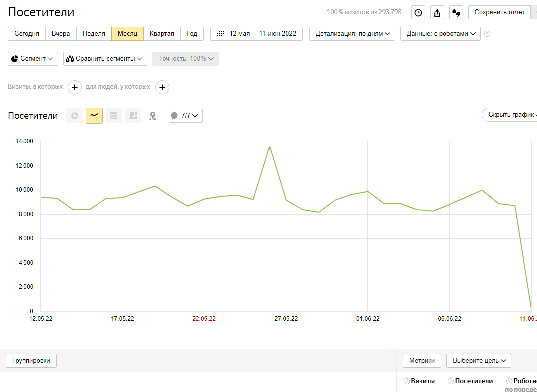Click help icon next to Данные dropdown
Screen dimensions: 537x392
(x=487, y=34)
